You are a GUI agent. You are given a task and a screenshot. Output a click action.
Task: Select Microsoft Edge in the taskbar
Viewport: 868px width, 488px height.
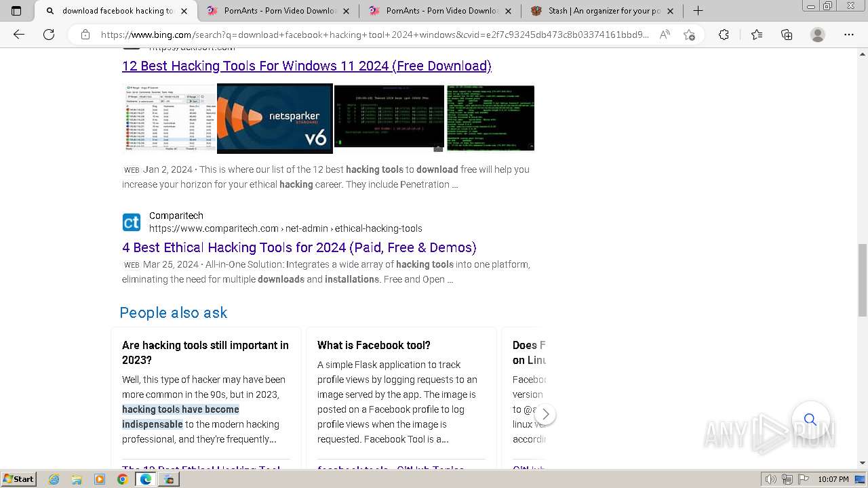(x=145, y=479)
